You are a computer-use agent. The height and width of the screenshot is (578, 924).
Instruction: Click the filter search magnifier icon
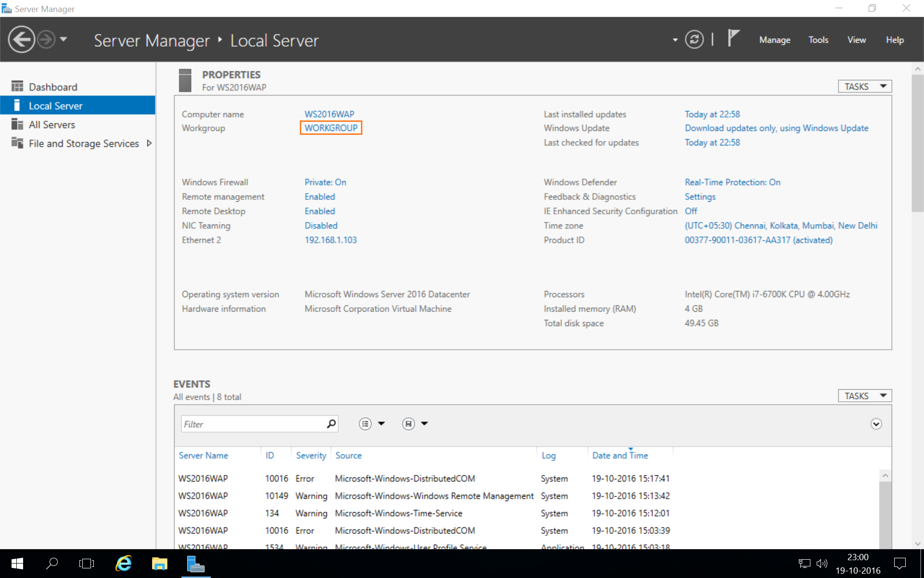331,424
